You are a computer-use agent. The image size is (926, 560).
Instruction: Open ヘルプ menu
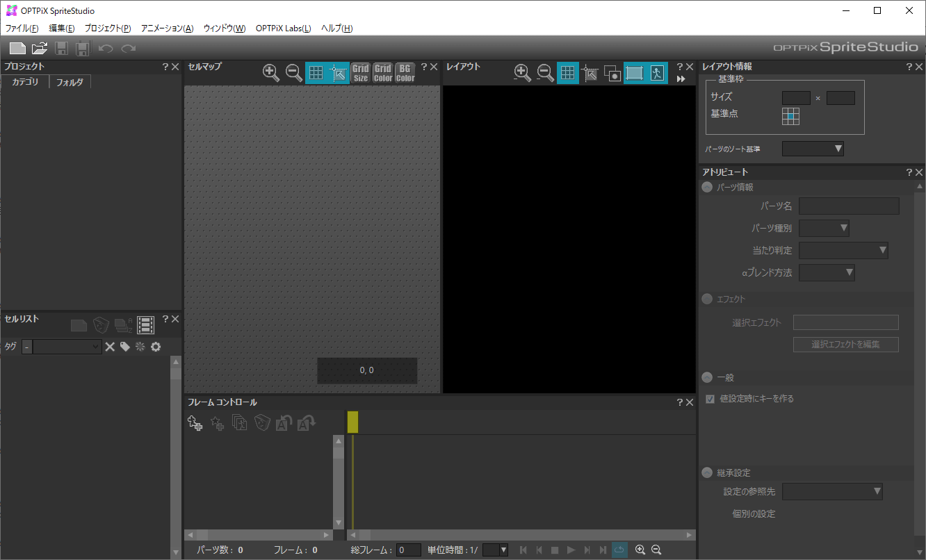click(x=337, y=28)
